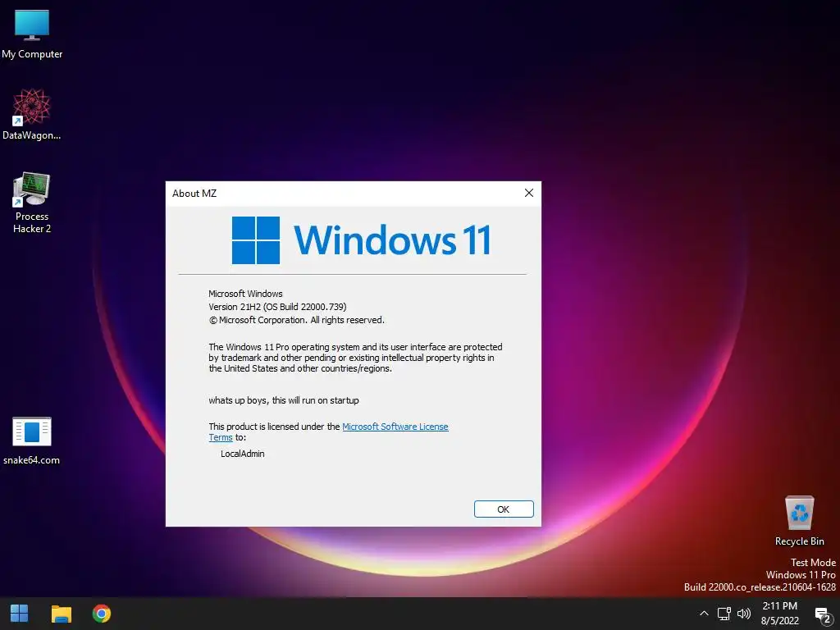Close the About MZ dialog
This screenshot has width=840, height=630.
pos(529,193)
